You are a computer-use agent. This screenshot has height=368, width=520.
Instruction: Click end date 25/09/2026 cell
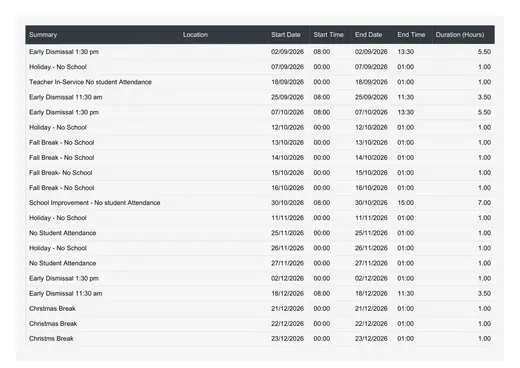[x=371, y=97]
